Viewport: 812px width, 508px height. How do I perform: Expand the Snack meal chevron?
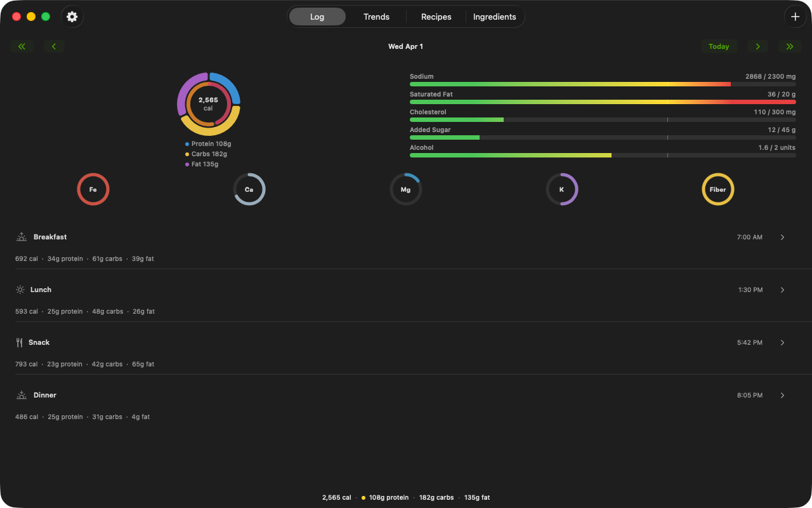click(x=782, y=342)
